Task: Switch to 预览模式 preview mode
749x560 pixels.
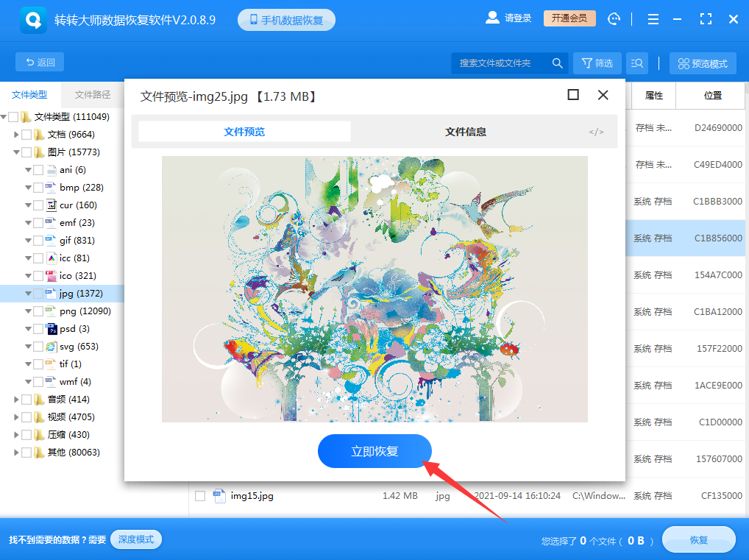Action: [x=702, y=63]
